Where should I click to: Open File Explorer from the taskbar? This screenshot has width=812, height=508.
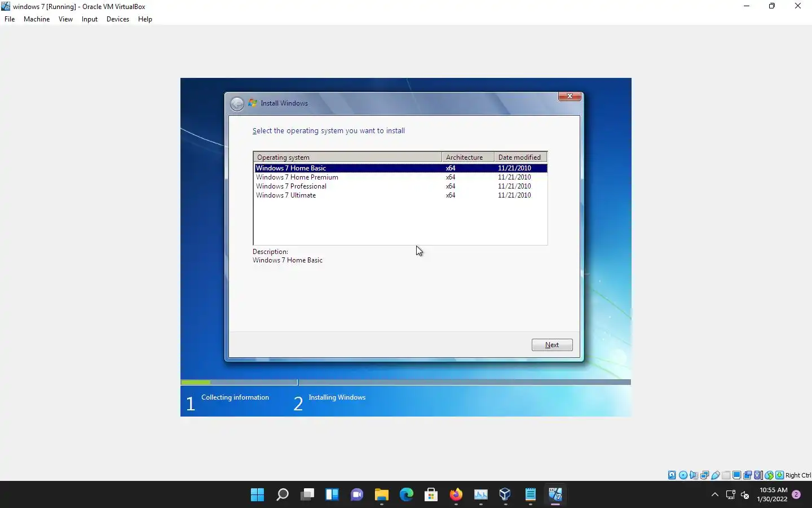(x=382, y=494)
